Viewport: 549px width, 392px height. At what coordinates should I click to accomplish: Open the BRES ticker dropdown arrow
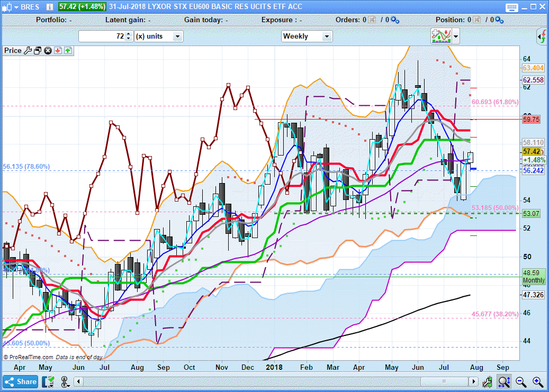[x=16, y=7]
